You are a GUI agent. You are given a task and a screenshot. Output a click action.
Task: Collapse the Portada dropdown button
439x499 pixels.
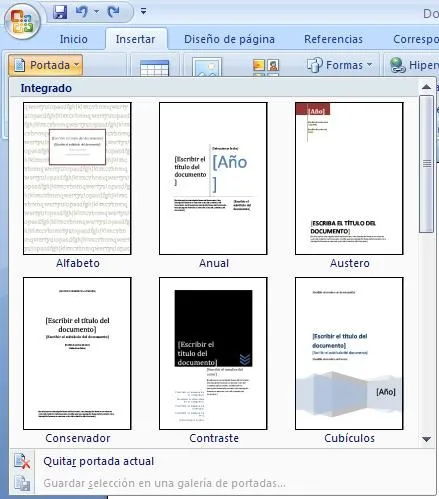[45, 65]
